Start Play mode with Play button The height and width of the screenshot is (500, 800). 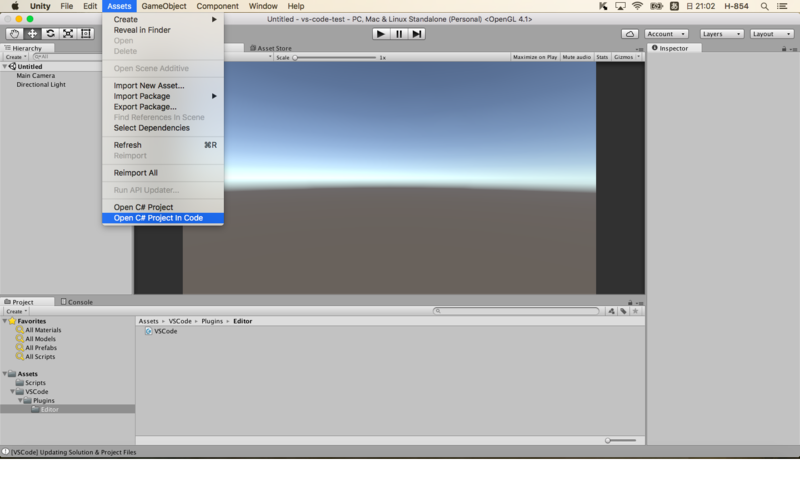(x=380, y=34)
